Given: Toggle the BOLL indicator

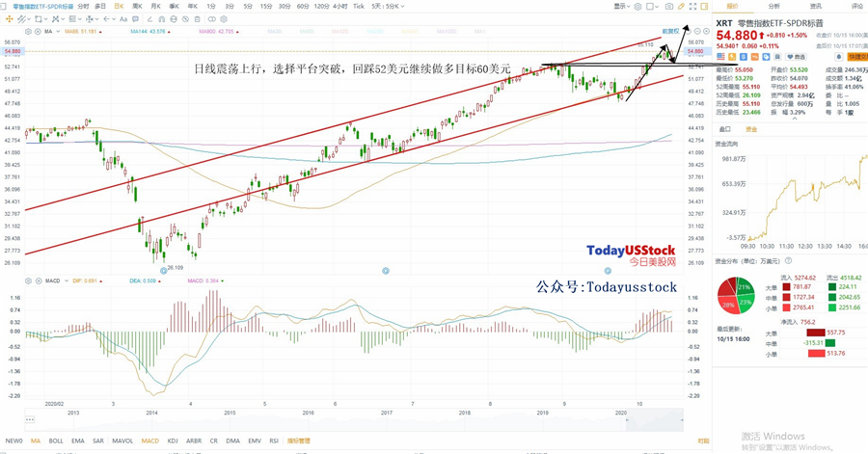Looking at the screenshot, I should pos(56,441).
